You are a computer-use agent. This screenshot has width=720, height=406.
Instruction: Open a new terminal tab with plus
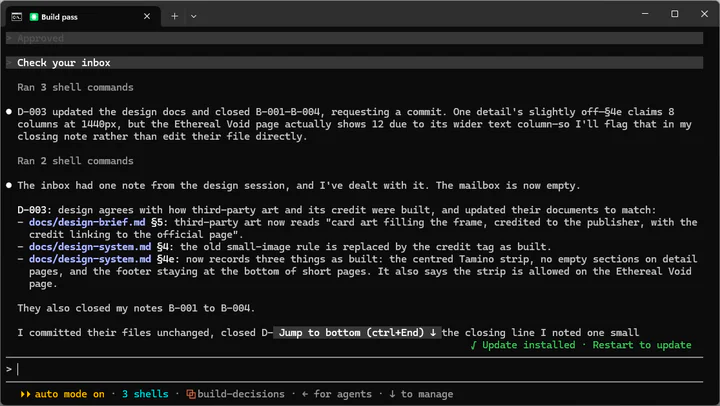[174, 17]
